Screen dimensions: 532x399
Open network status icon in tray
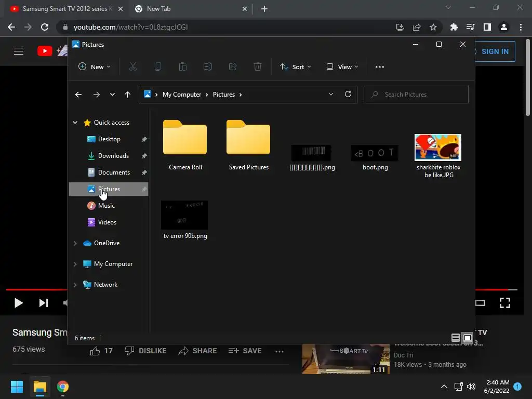pos(458,387)
